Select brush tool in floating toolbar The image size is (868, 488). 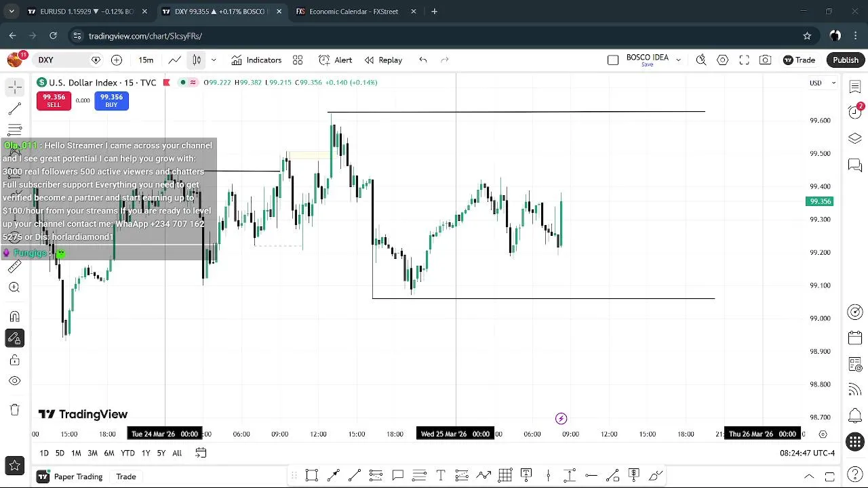click(x=656, y=475)
